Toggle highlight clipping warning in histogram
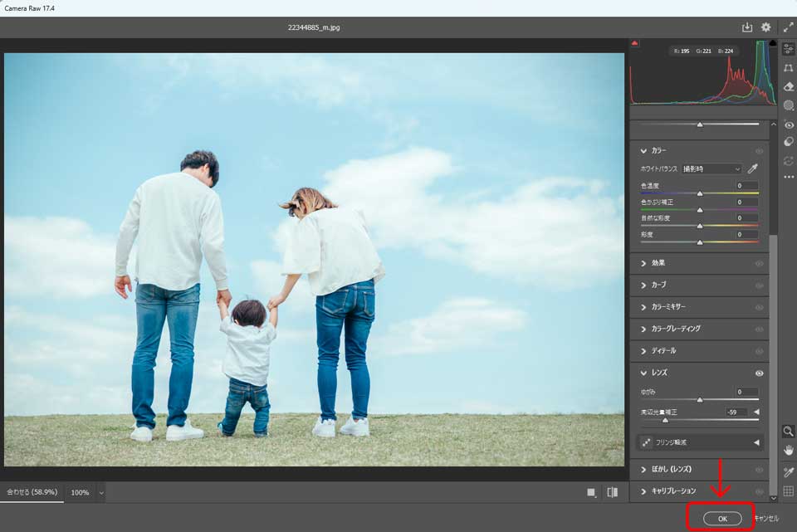797x532 pixels. [x=773, y=44]
